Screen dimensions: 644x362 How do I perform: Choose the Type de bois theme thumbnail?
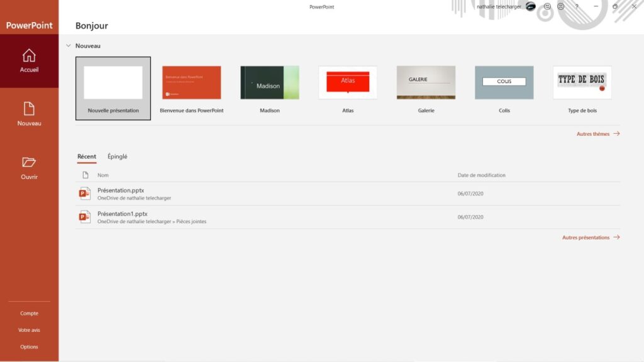[x=582, y=82]
